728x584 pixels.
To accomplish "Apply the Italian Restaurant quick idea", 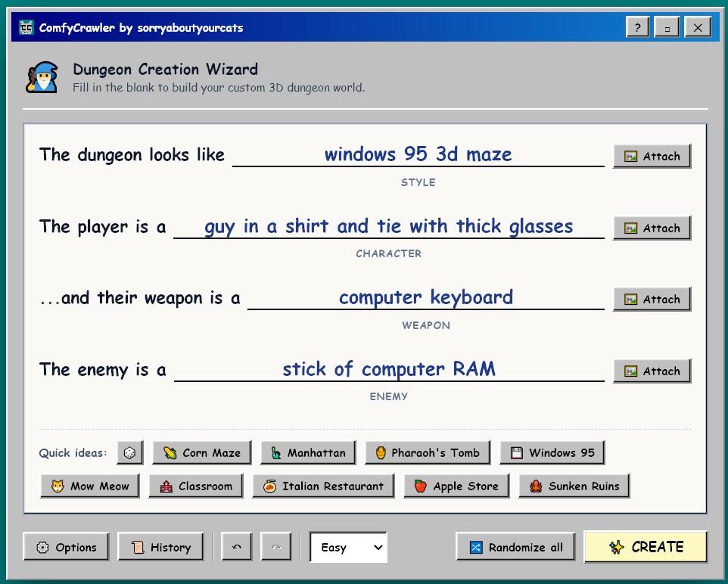I will (324, 486).
